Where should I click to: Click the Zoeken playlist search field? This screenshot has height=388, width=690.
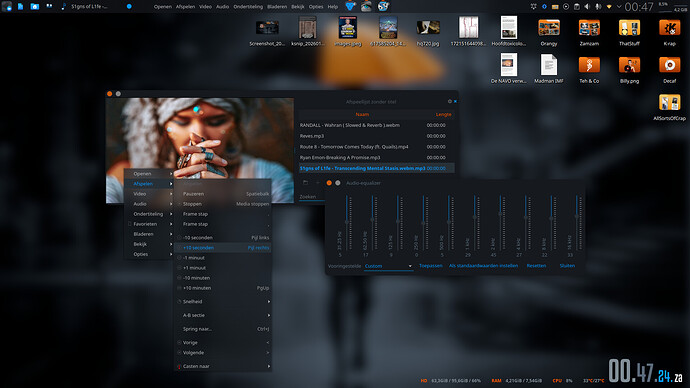(x=312, y=197)
